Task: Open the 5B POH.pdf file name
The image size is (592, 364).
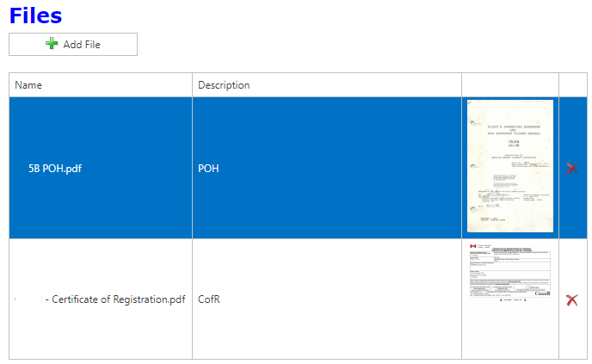Action: coord(55,169)
